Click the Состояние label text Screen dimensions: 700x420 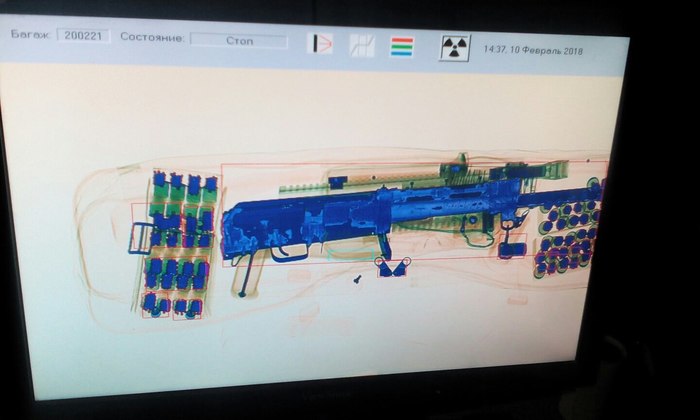[151, 38]
